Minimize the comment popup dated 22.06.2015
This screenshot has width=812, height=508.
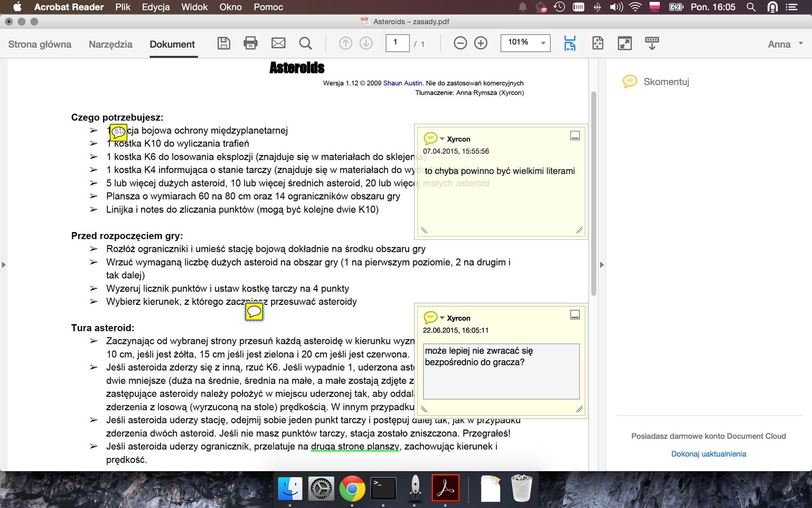pos(575,315)
